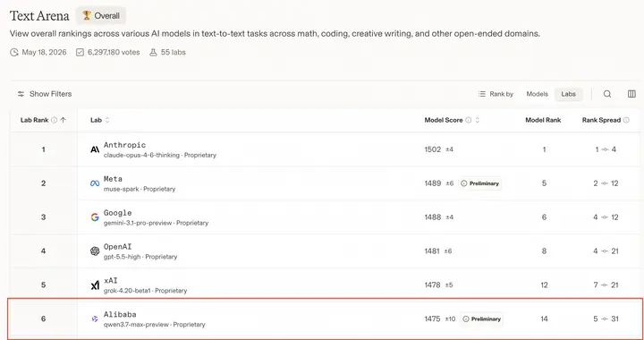Click the Overall trophy badge

coord(100,15)
